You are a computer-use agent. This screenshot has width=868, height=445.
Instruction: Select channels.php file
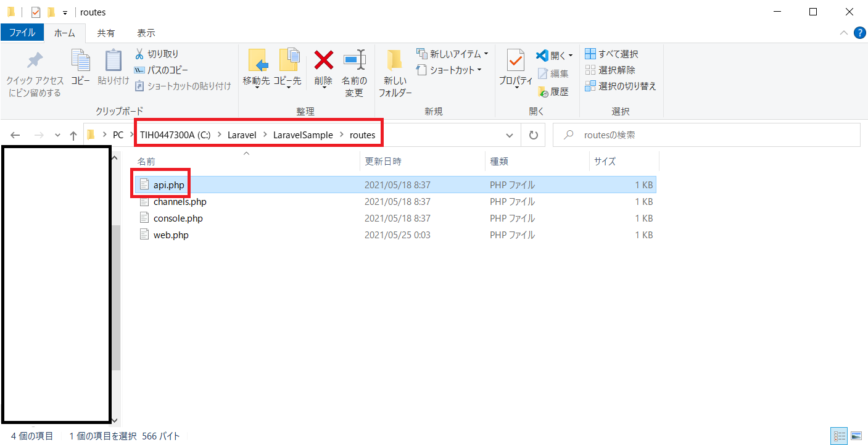tap(394, 202)
